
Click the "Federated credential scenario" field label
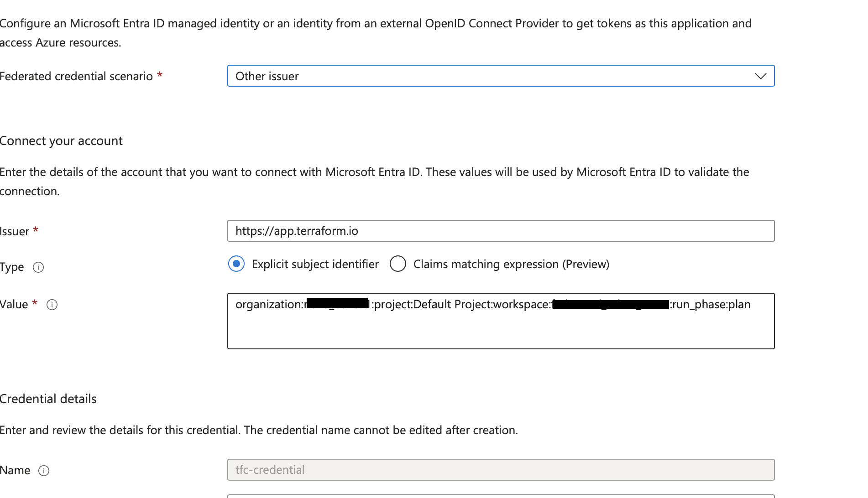tap(76, 76)
